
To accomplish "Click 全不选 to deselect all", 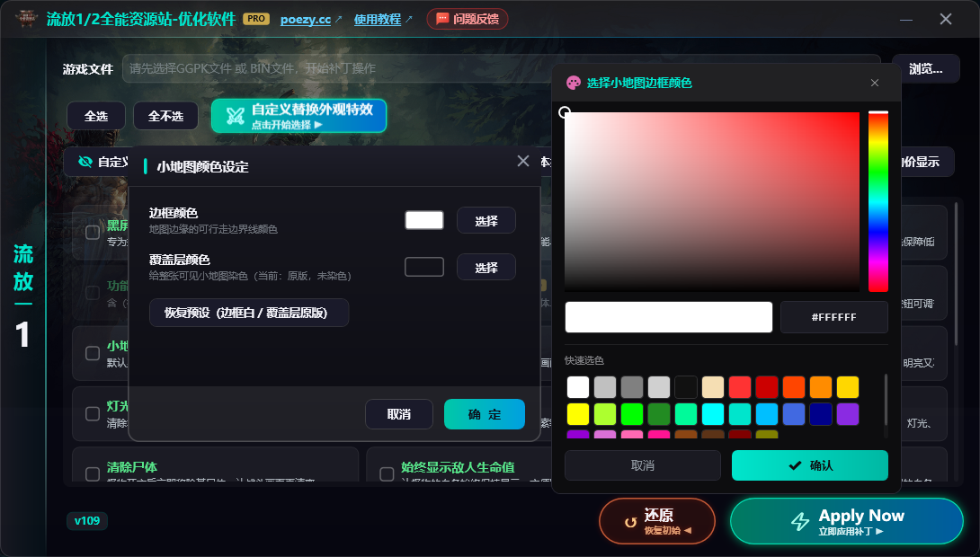I will tap(165, 116).
